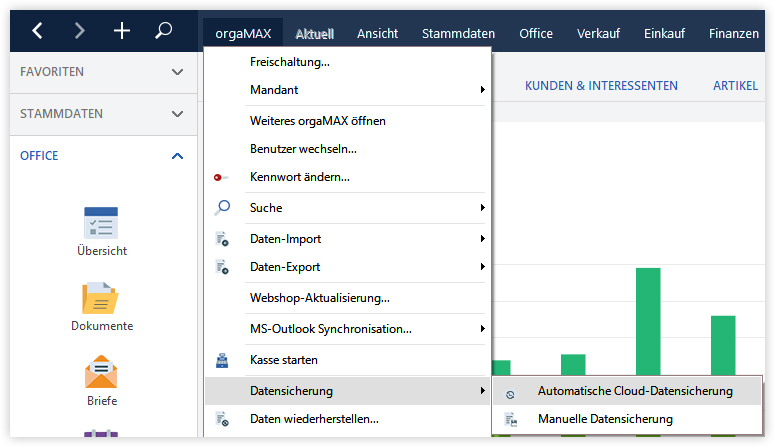Open the Suche submenu arrow

(482, 208)
